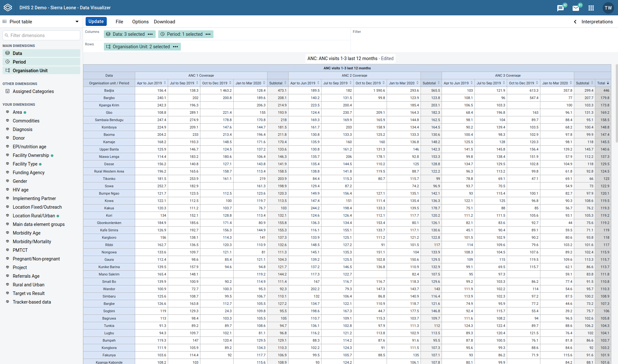This screenshot has height=364, width=618.
Task: Open the Download menu
Action: point(164,22)
